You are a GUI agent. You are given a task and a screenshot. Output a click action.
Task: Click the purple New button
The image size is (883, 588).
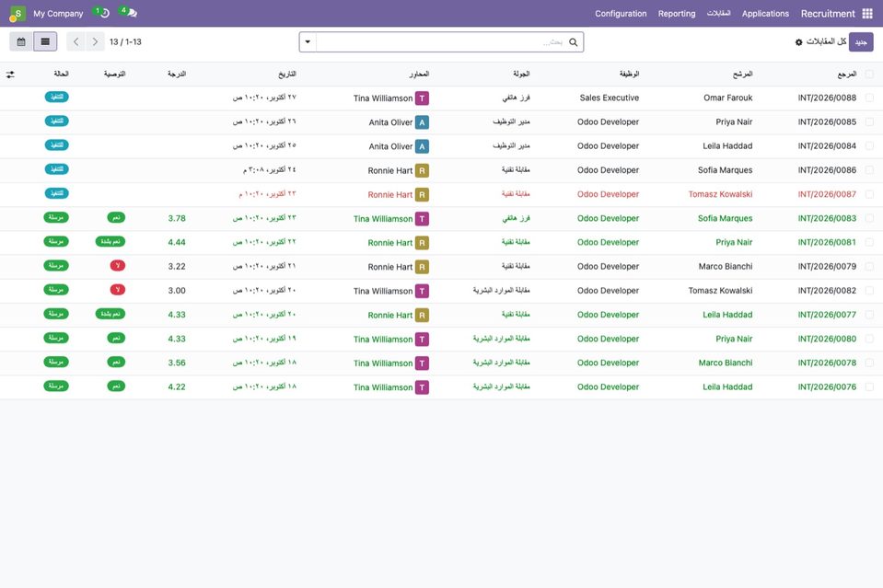(x=861, y=42)
